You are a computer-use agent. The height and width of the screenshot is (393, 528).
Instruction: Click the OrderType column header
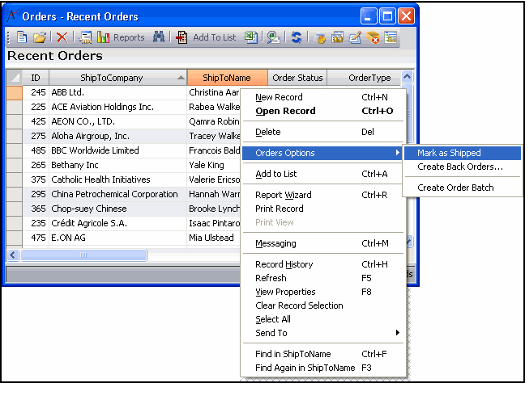click(x=364, y=78)
